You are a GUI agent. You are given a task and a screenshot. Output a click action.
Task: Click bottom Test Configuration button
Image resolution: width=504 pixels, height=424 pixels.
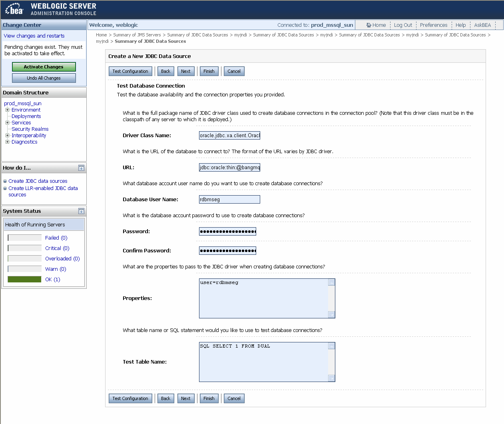[x=130, y=398]
